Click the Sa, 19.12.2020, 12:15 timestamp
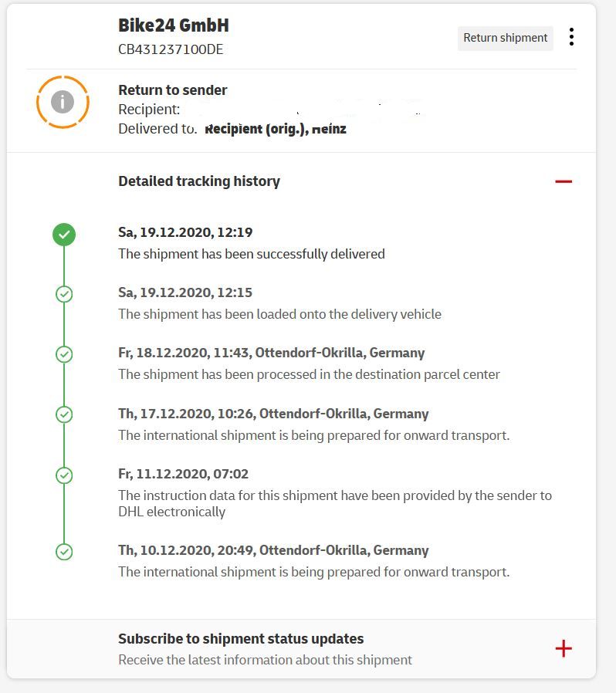The height and width of the screenshot is (693, 616). point(185,292)
